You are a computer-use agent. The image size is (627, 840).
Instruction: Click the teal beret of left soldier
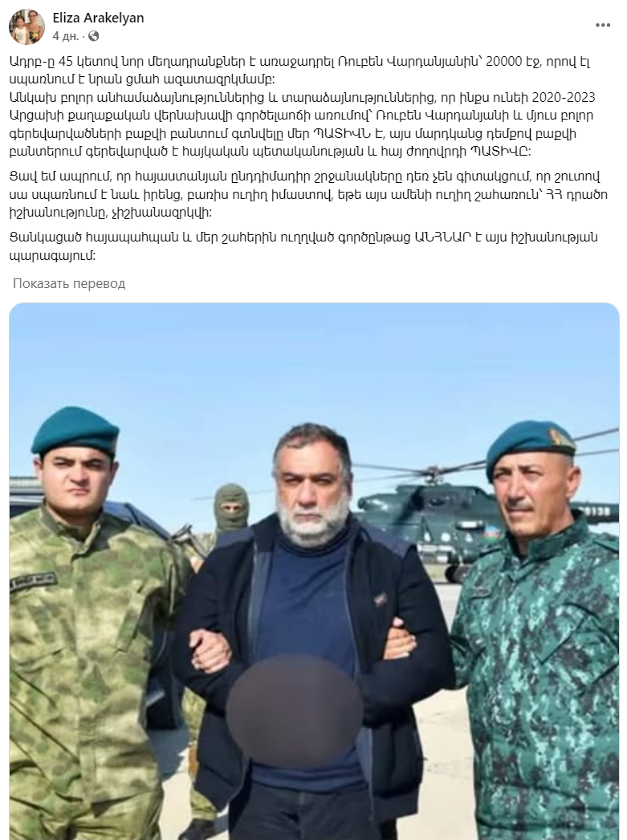(x=75, y=430)
